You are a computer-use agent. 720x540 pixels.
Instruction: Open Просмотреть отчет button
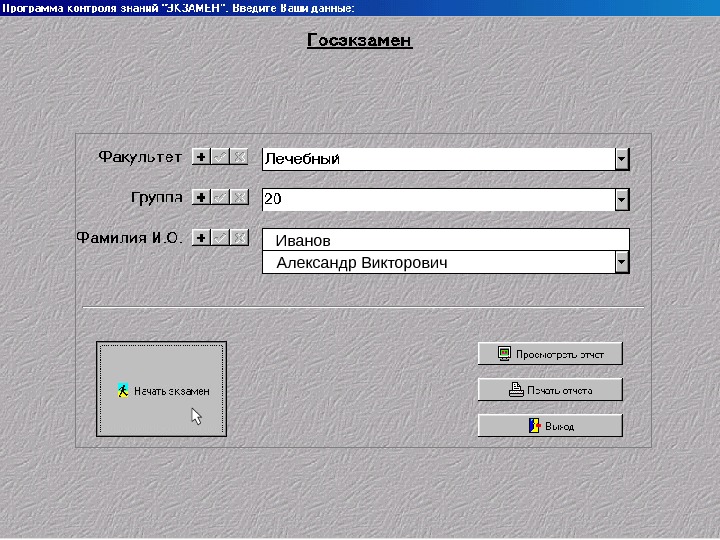pyautogui.click(x=550, y=354)
